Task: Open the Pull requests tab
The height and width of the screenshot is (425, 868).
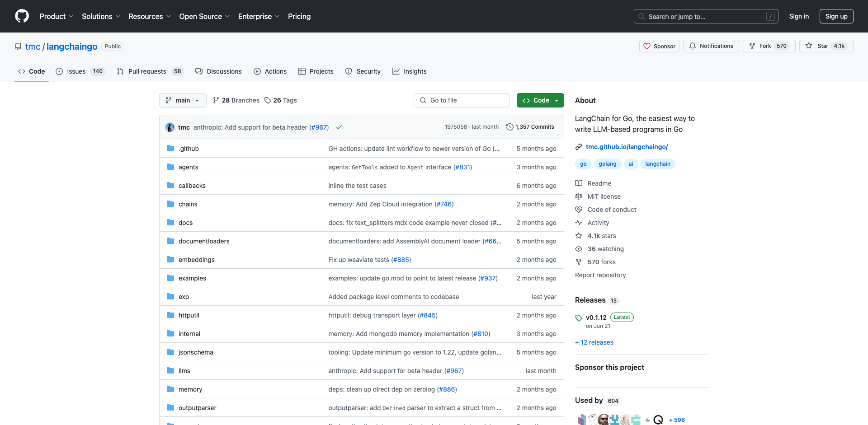Action: [150, 71]
